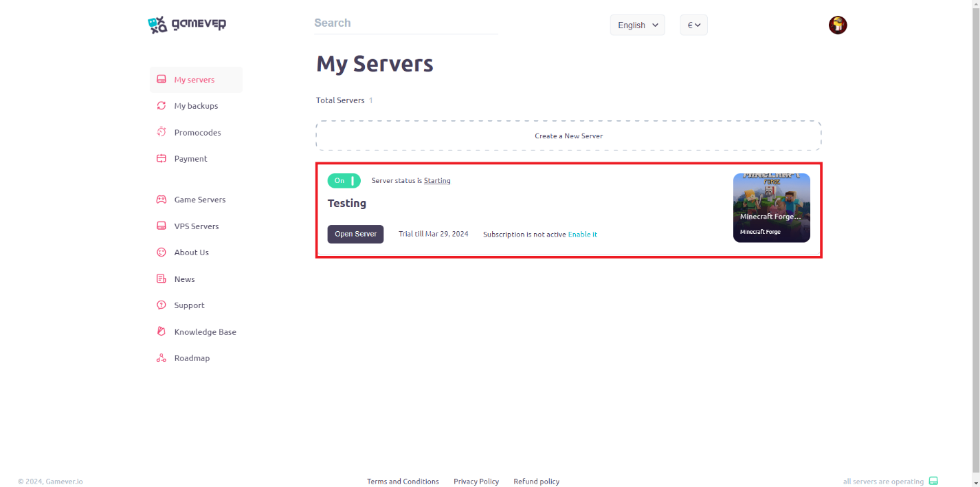This screenshot has height=487, width=980.
Task: Click the Minecraft Forge game thumbnail
Action: pyautogui.click(x=772, y=208)
